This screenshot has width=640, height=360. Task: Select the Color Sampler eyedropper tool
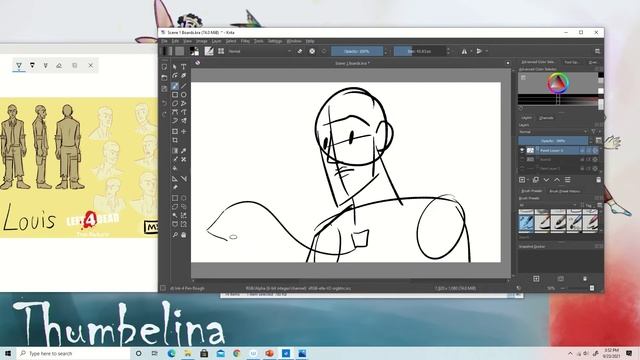pyautogui.click(x=184, y=151)
